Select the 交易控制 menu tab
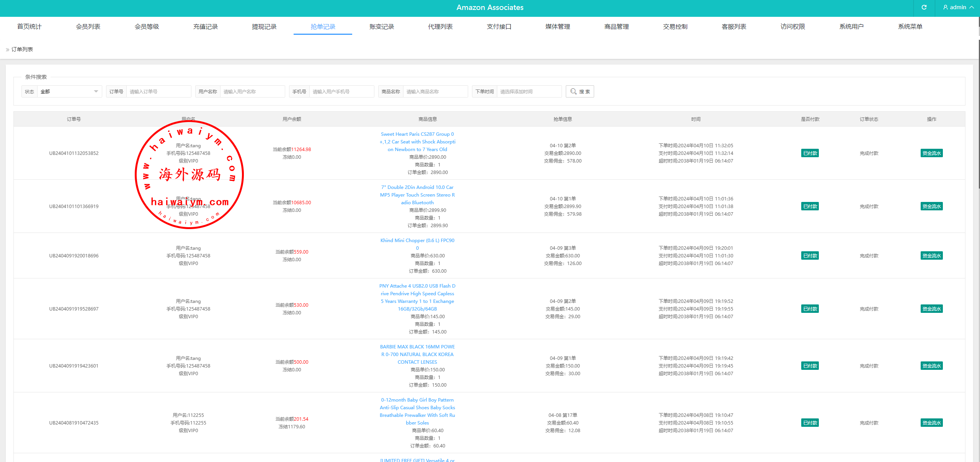Screen dimensions: 980x462 (675, 26)
